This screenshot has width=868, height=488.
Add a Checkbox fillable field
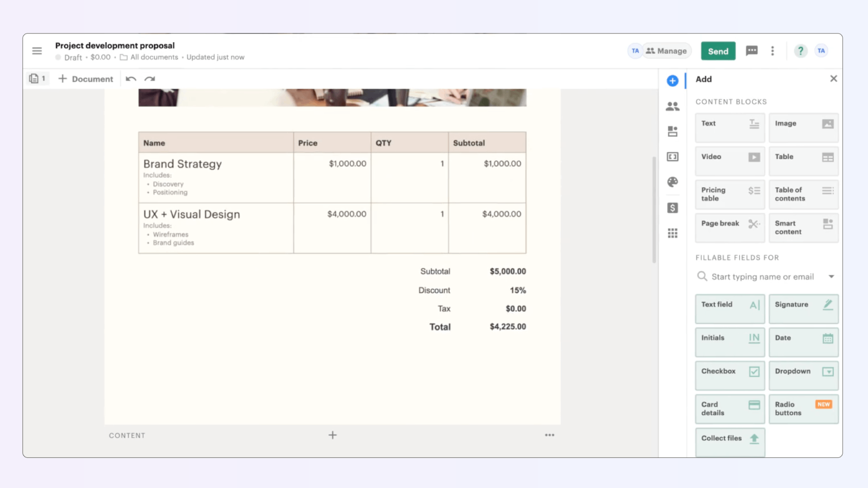tap(730, 375)
